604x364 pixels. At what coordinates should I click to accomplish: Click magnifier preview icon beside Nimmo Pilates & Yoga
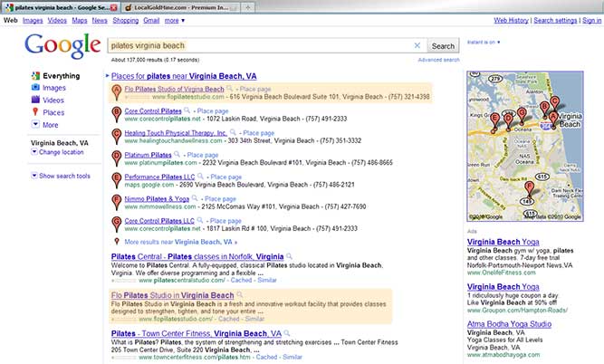tap(195, 198)
